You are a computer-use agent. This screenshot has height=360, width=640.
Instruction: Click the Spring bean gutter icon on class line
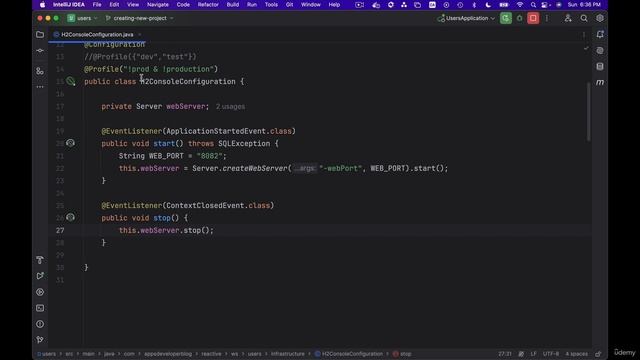pyautogui.click(x=71, y=82)
